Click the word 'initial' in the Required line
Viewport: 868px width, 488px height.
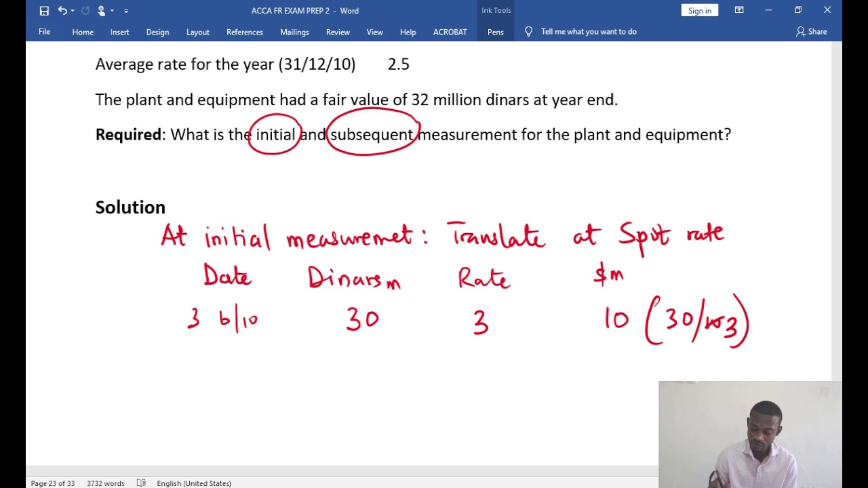[x=275, y=135]
